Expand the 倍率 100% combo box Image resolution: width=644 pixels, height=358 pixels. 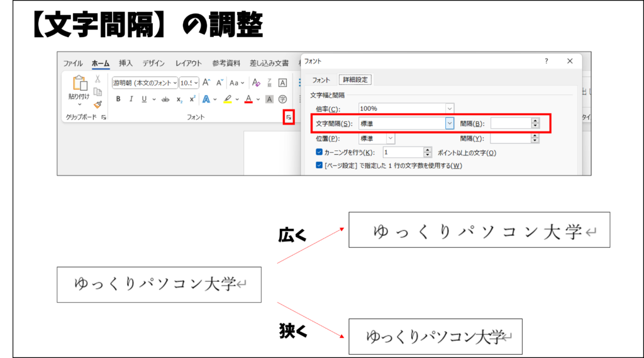449,109
